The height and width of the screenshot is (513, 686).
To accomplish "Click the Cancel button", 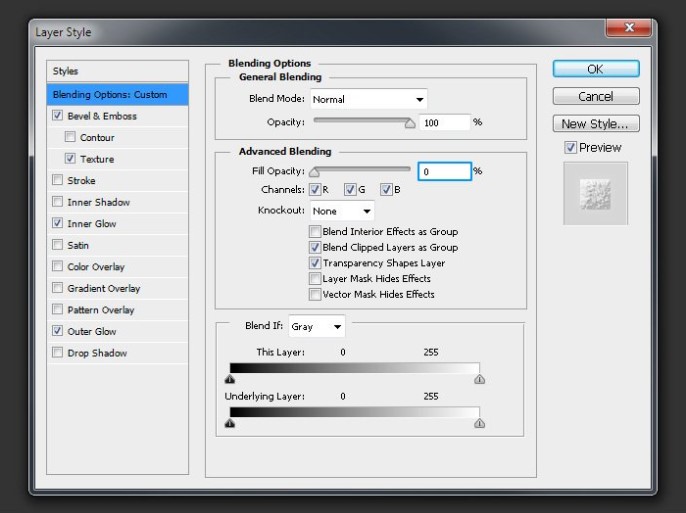I will (596, 97).
